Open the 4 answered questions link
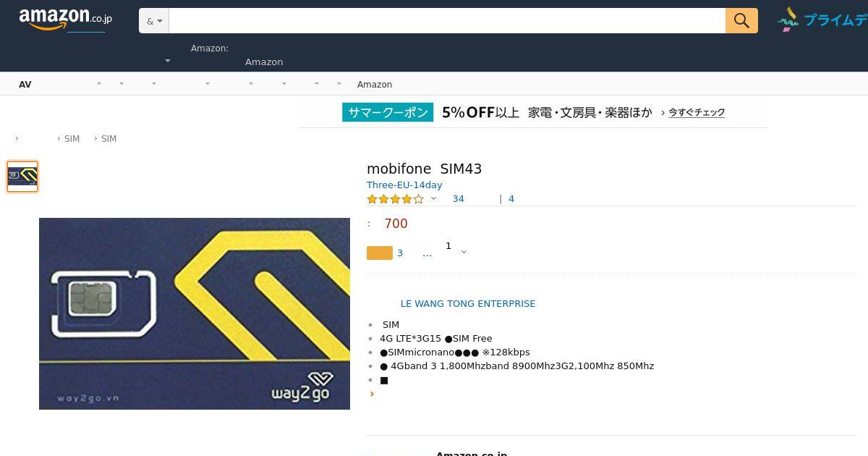The height and width of the screenshot is (456, 868). [511, 199]
